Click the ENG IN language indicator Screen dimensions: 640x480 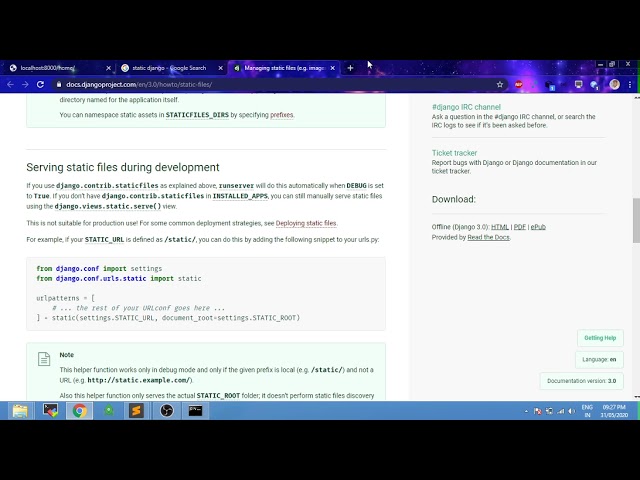coord(587,411)
